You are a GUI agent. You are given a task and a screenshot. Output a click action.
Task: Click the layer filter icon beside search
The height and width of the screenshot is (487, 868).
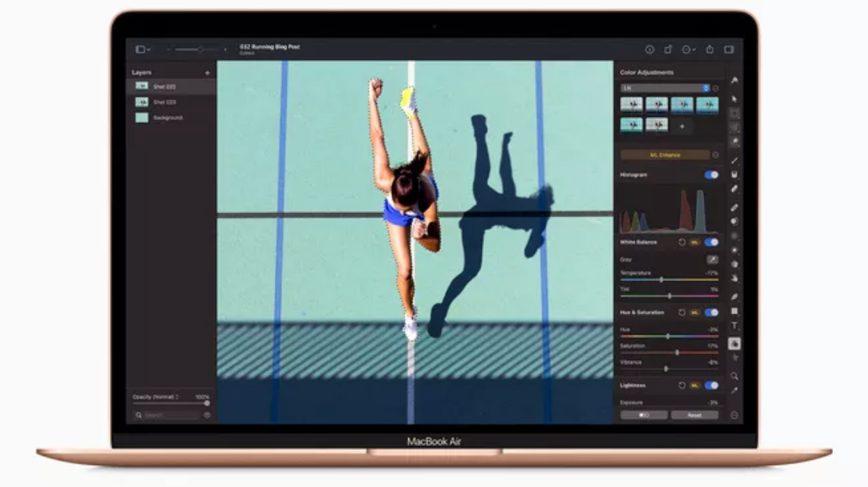207,415
